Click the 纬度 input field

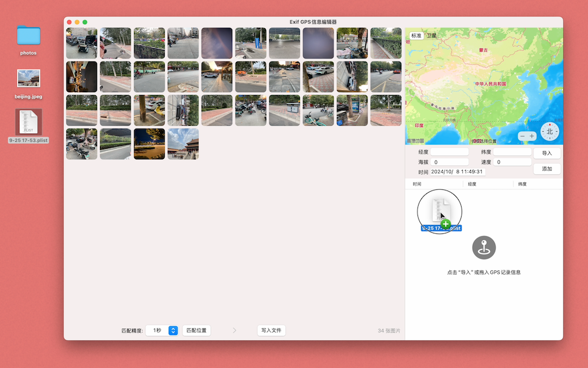click(512, 152)
